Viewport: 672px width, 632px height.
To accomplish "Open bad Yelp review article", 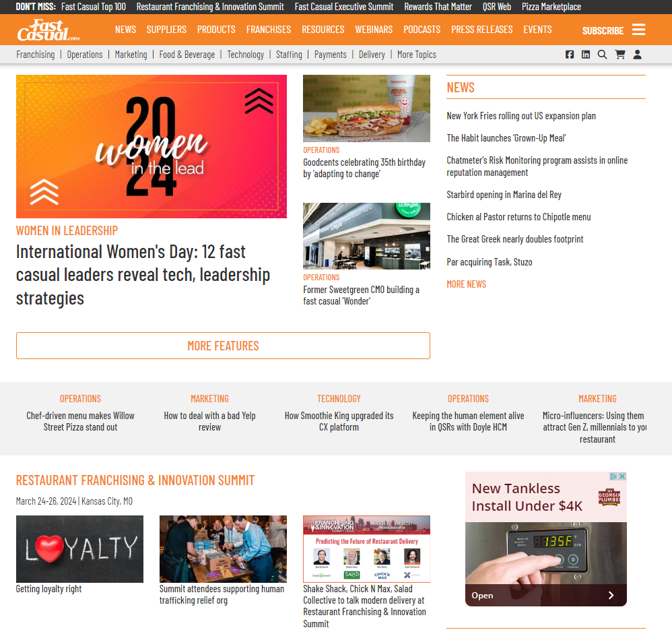I will [x=209, y=422].
